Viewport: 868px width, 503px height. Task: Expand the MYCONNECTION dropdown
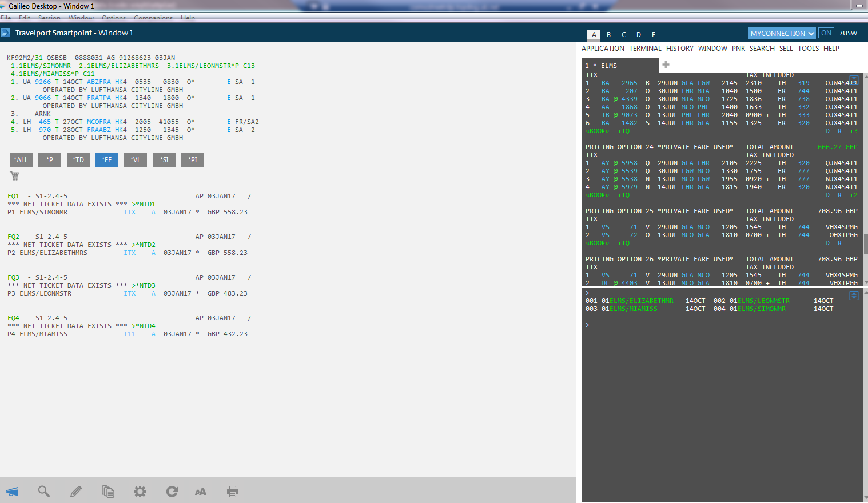tap(782, 33)
